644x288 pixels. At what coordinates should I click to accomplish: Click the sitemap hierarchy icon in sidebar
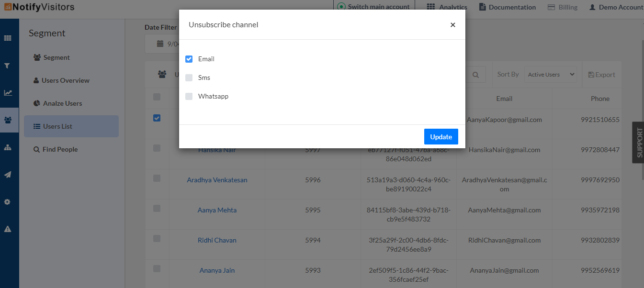tap(8, 148)
